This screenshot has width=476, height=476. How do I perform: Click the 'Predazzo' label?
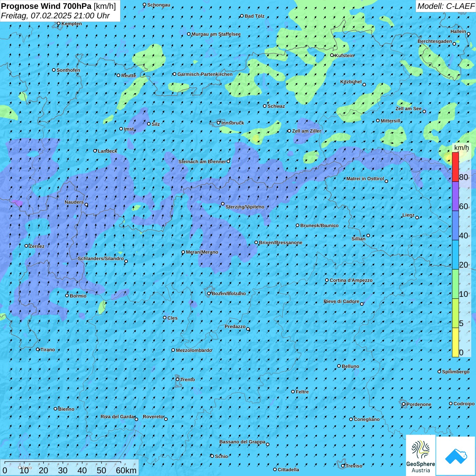(235, 326)
